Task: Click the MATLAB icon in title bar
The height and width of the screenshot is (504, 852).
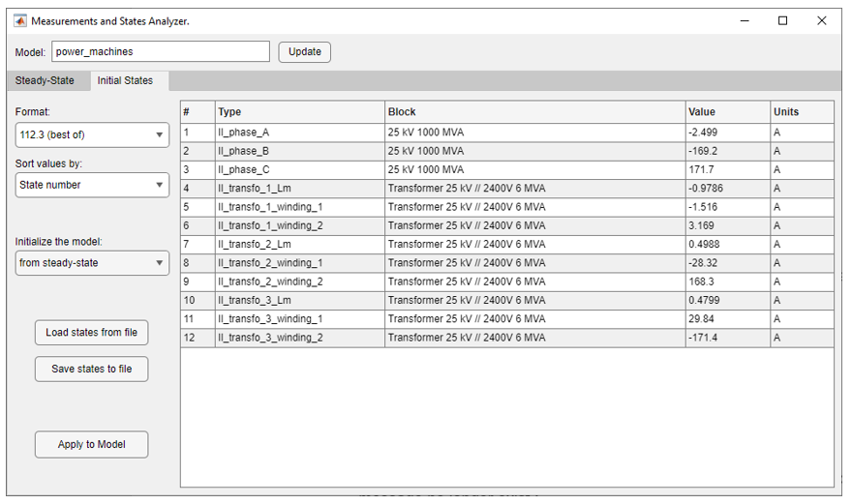Action: pos(20,21)
